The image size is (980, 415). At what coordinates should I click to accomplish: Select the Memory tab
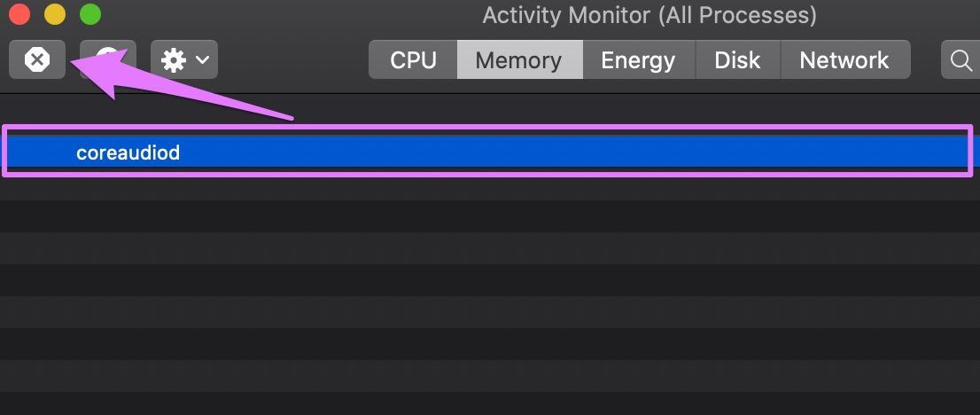520,60
